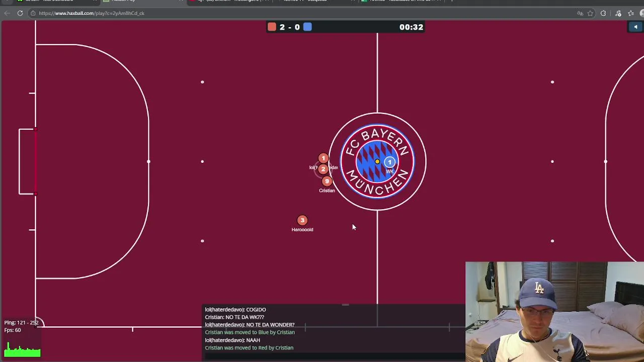
Task: Click the blue team color square
Action: coord(307,27)
